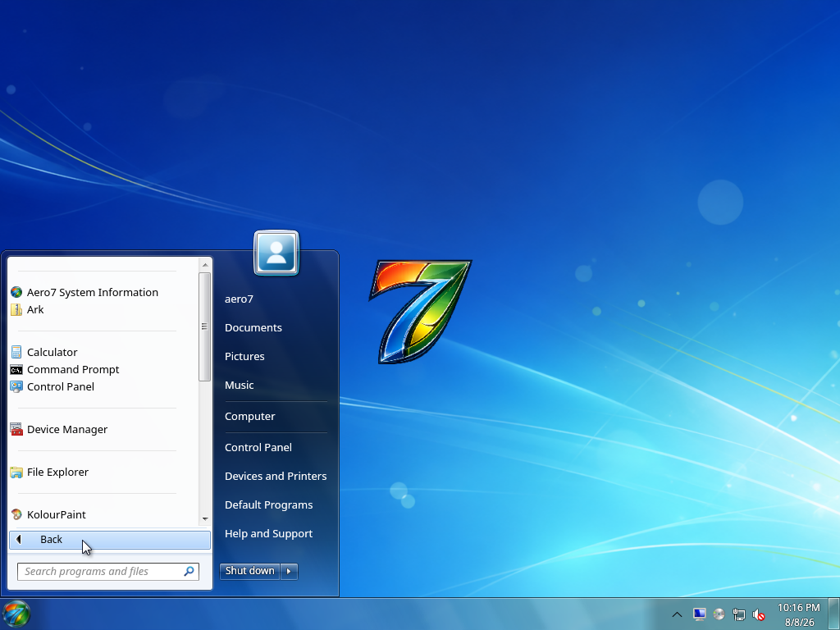840x630 pixels.
Task: Click the program list scroll up arrow
Action: (204, 265)
